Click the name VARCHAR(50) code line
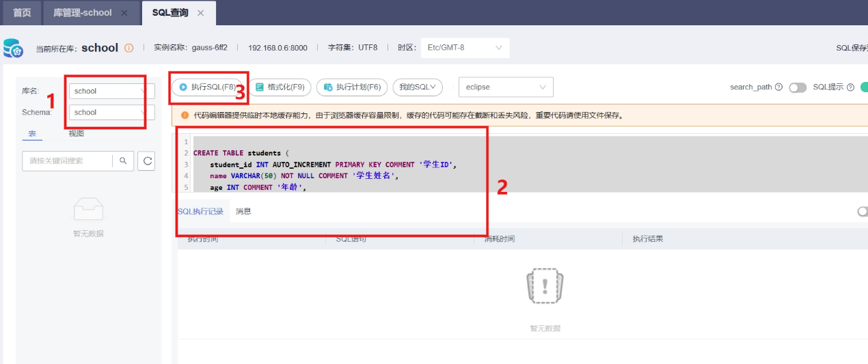The width and height of the screenshot is (868, 364). pos(304,176)
